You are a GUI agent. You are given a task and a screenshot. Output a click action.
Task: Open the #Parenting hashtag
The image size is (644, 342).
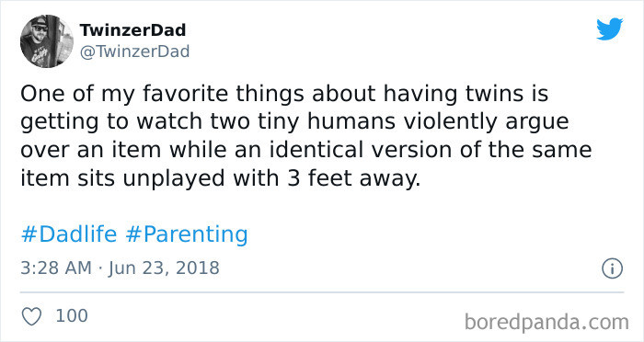[x=187, y=234]
